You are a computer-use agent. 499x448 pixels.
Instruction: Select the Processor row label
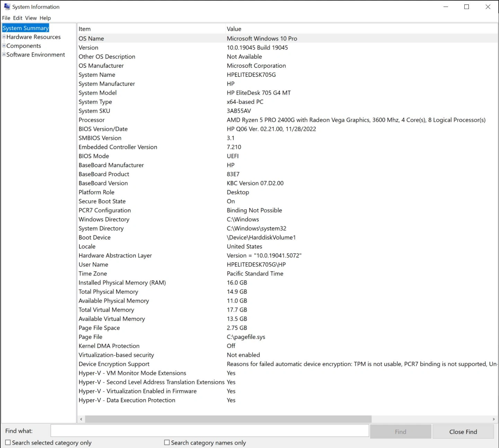[x=91, y=120]
